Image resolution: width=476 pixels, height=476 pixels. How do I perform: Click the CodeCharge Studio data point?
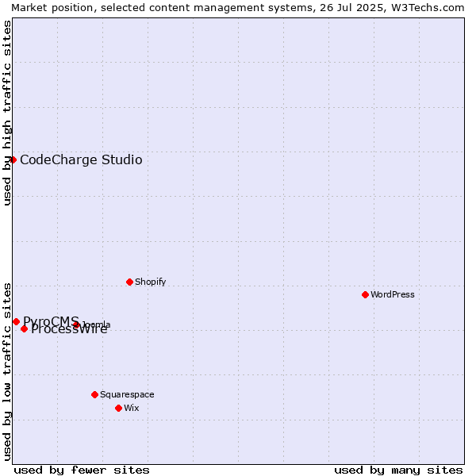pyautogui.click(x=13, y=159)
